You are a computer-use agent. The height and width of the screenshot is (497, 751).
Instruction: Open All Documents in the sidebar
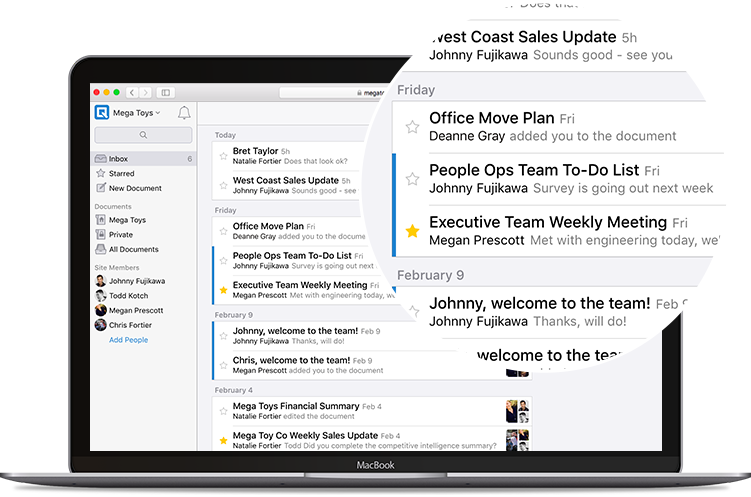click(x=133, y=249)
